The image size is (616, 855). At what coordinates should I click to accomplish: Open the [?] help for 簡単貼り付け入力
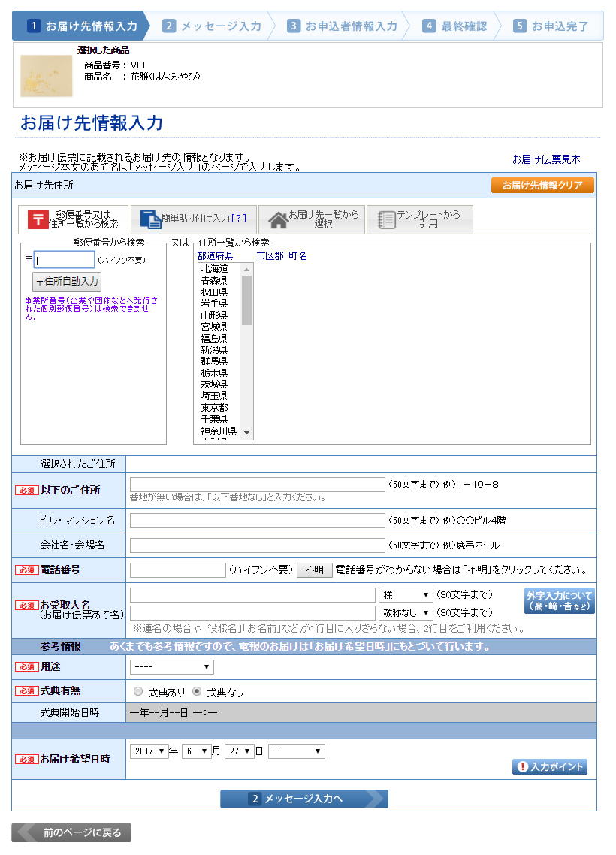(240, 219)
